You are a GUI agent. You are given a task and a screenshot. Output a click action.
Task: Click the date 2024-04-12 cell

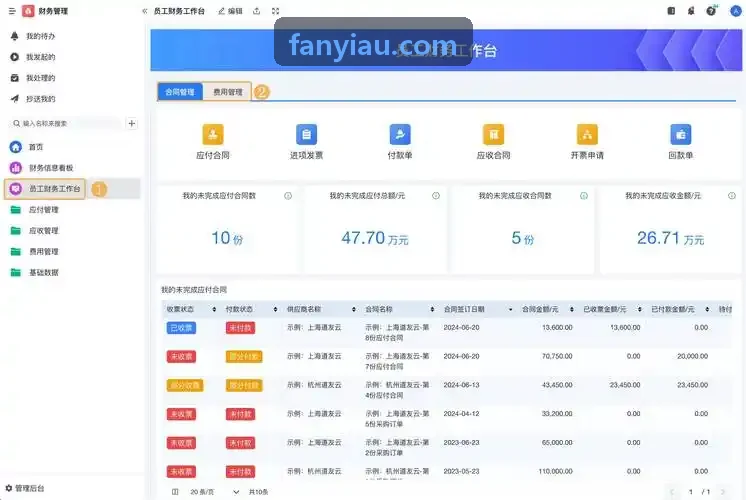tap(461, 414)
